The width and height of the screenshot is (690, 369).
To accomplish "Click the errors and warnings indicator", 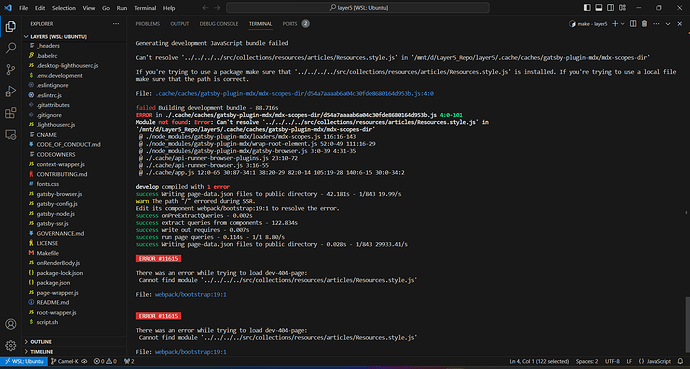I will tap(105, 361).
